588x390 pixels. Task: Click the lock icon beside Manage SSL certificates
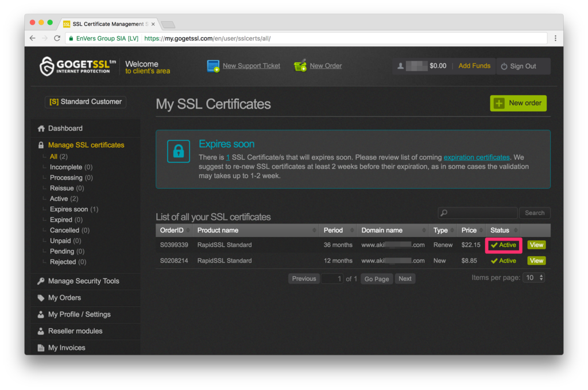point(41,145)
